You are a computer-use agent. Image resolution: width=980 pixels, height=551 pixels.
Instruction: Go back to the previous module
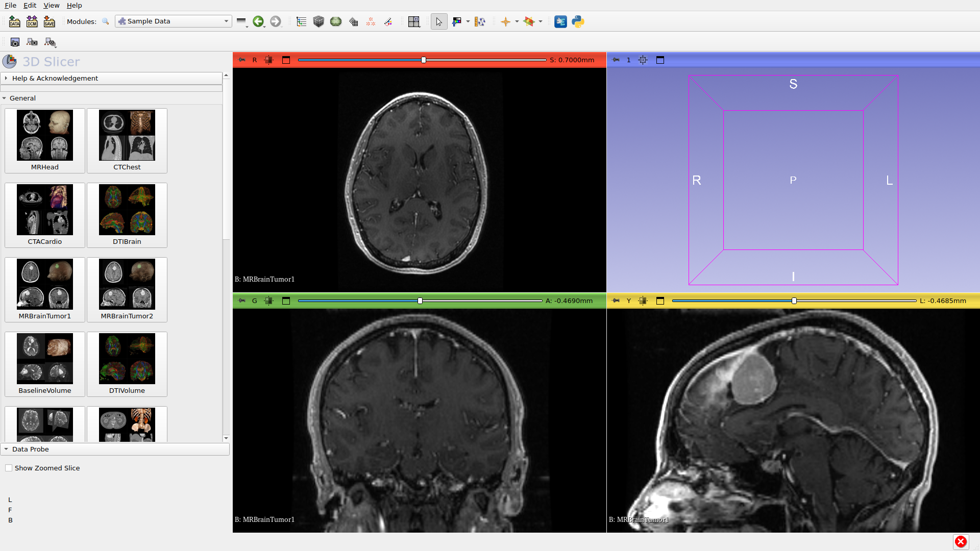(x=258, y=21)
